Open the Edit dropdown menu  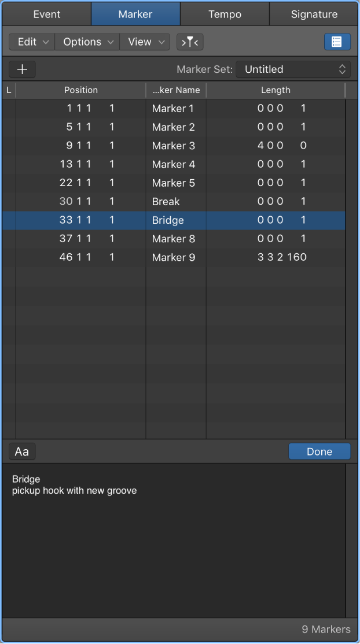tap(32, 42)
